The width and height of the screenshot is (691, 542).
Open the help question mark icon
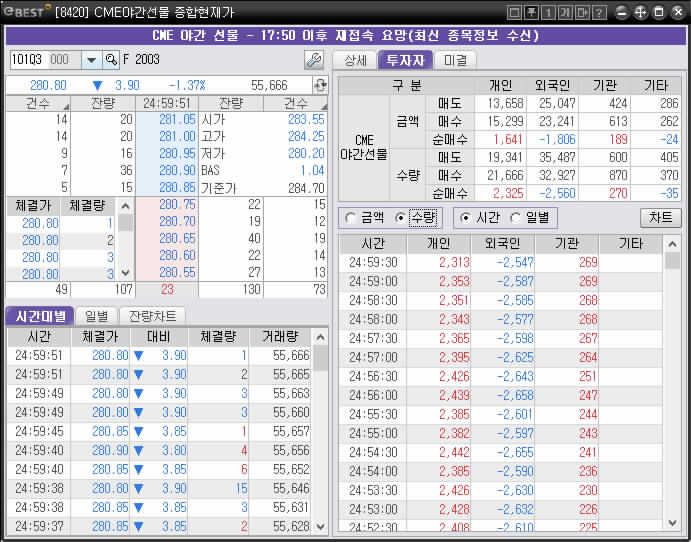coord(598,12)
